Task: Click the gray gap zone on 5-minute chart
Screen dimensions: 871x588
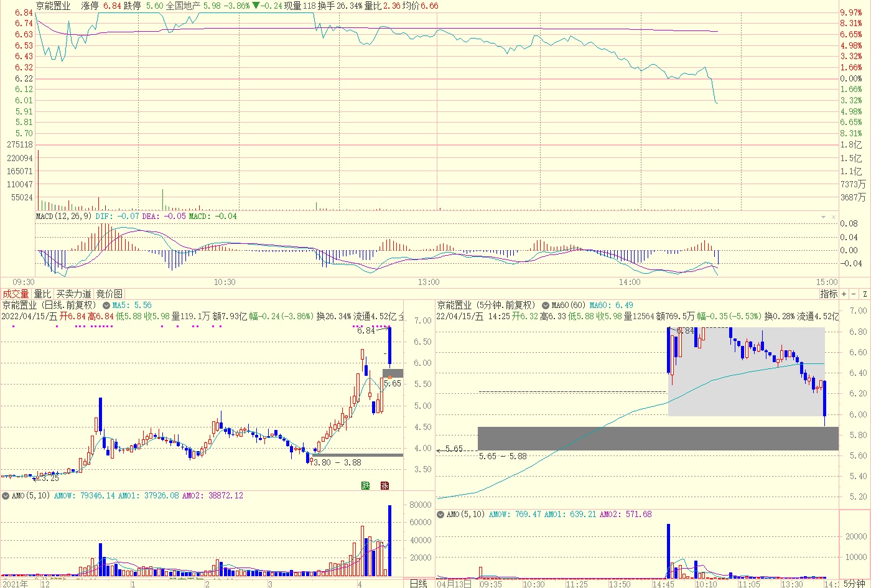Action: coord(658,439)
